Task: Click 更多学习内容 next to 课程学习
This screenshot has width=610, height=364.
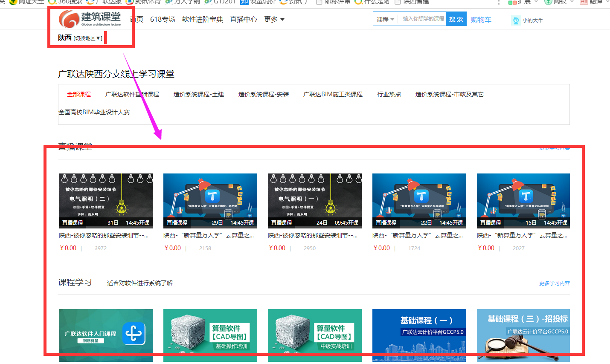Action: [x=555, y=283]
